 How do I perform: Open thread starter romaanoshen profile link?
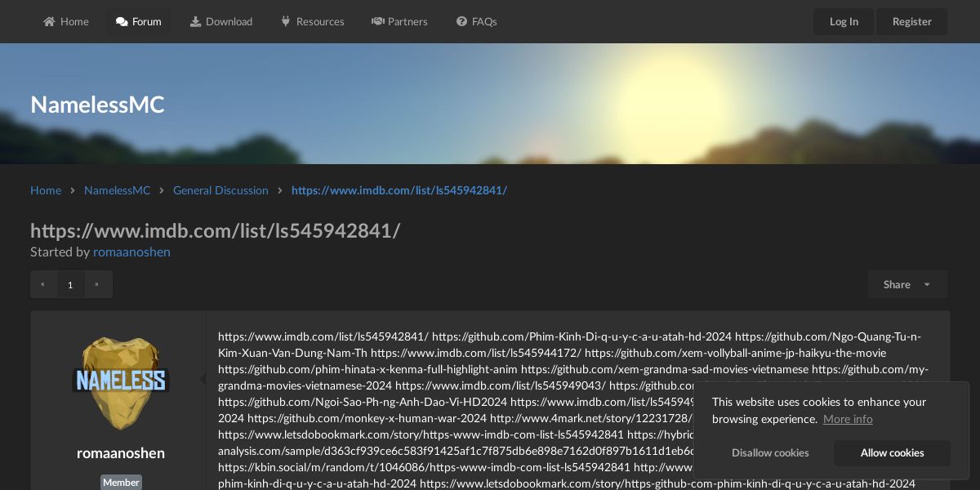pyautogui.click(x=131, y=252)
